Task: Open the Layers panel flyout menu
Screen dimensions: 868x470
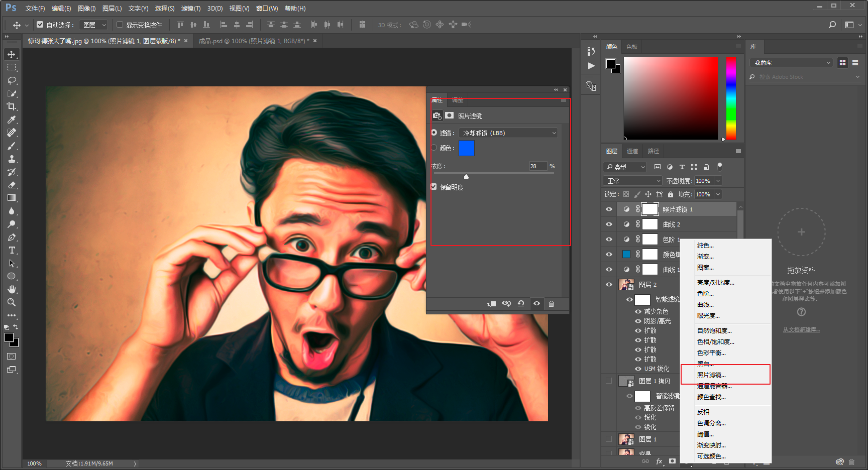Action: coord(738,151)
